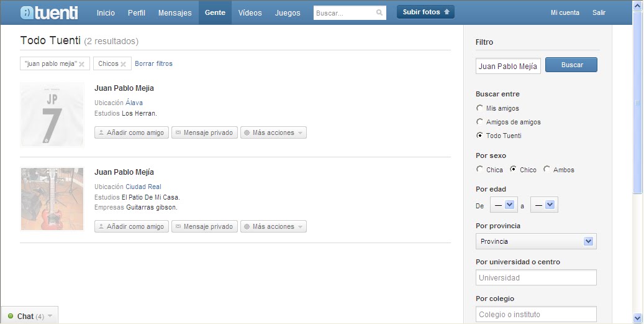Viewport: 644px width, 324px height.
Task: Open Perfil in navigation bar
Action: pyautogui.click(x=137, y=12)
